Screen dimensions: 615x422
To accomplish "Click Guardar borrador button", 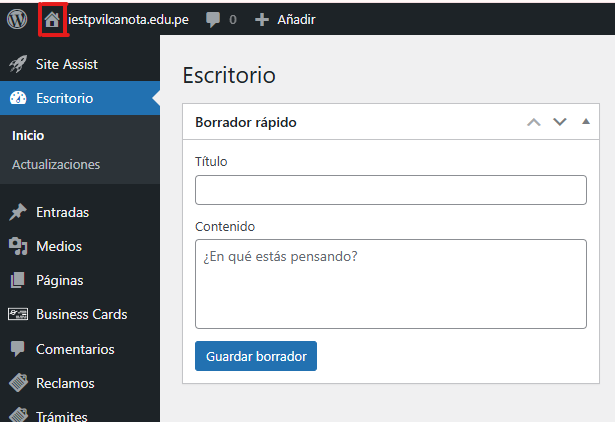I will (256, 356).
